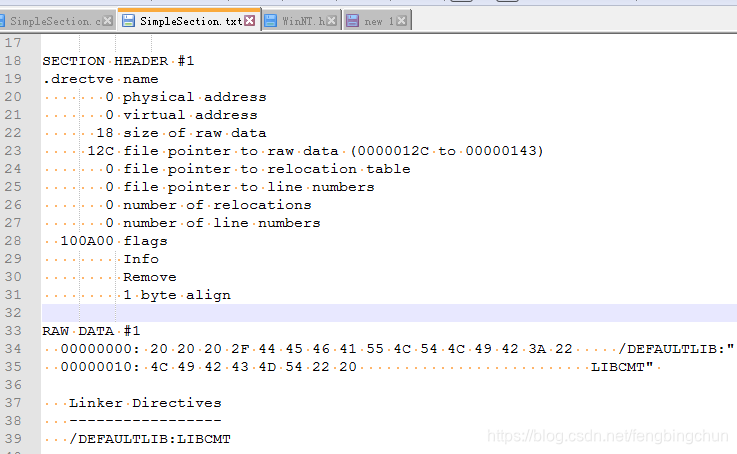Click line number 18 in the margin
The height and width of the screenshot is (454, 737).
pyautogui.click(x=13, y=61)
